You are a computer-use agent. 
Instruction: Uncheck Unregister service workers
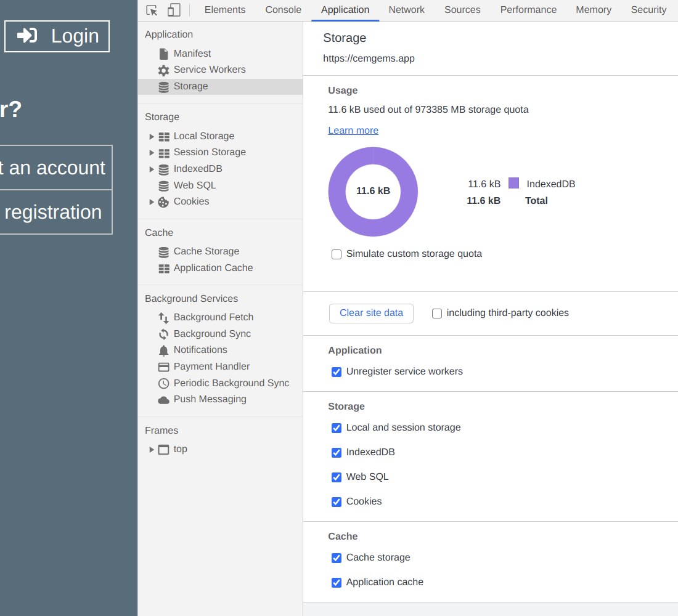[x=337, y=372]
